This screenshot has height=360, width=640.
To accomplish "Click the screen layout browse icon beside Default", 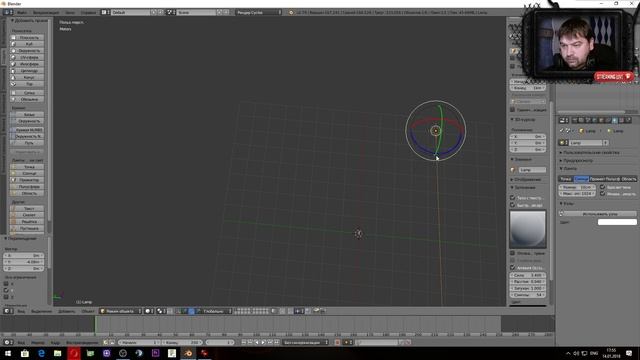I will 104,12.
